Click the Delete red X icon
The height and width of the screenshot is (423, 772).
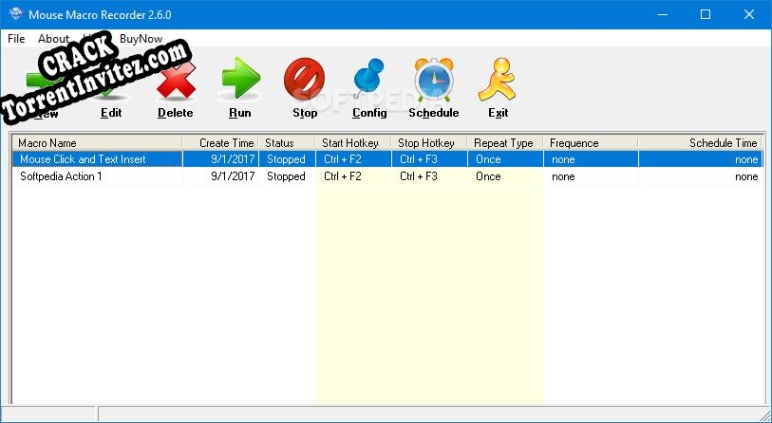point(176,79)
